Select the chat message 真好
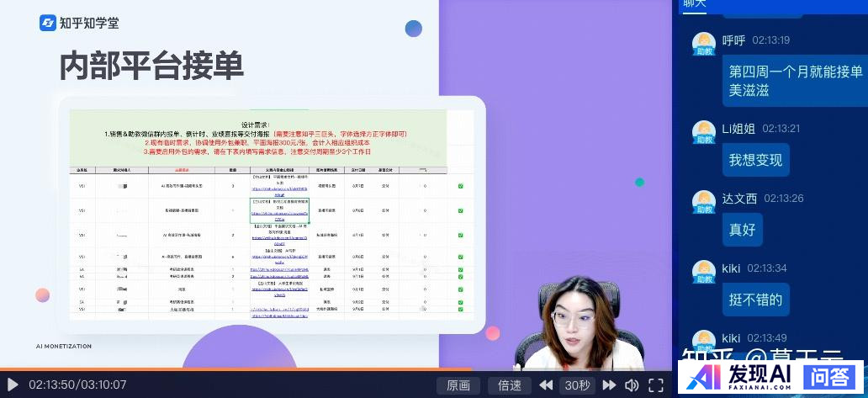868x398 pixels. click(743, 230)
